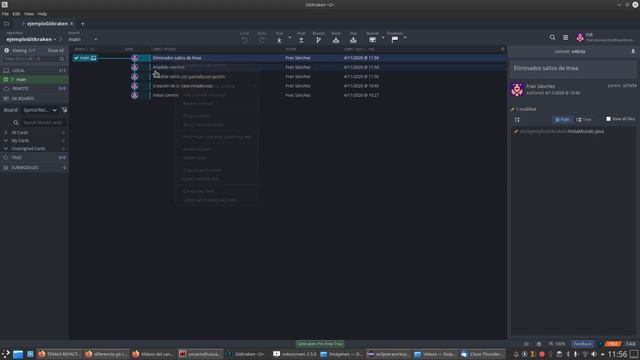Open the user profile avatar
Viewport: 640px width, 360px height.
(580, 38)
